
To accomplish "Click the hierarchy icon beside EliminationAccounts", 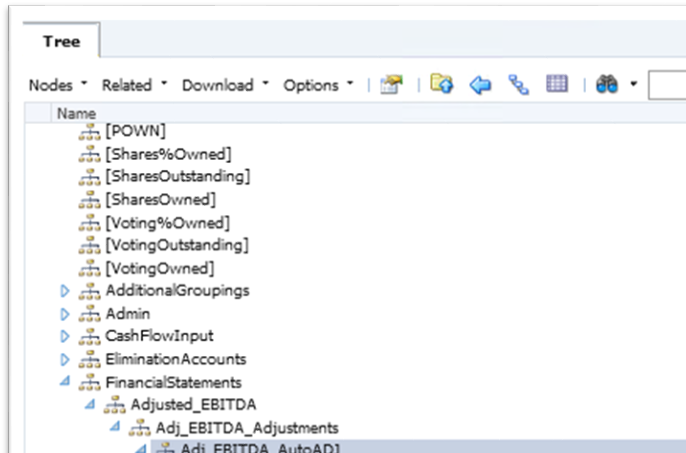I will pyautogui.click(x=90, y=359).
